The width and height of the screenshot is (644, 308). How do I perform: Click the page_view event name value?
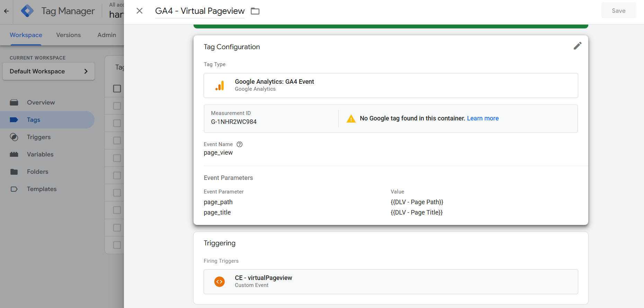click(x=218, y=153)
